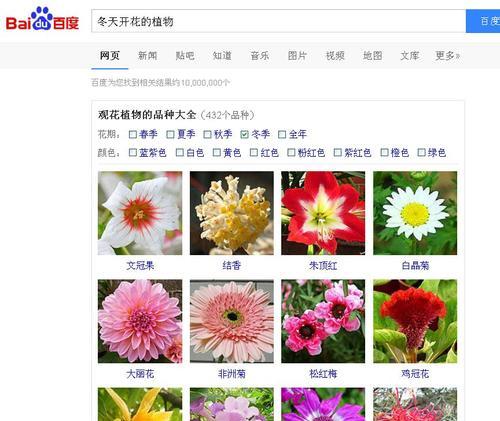500x421 pixels.
Task: Tick the 红色 color checkbox
Action: pos(254,152)
